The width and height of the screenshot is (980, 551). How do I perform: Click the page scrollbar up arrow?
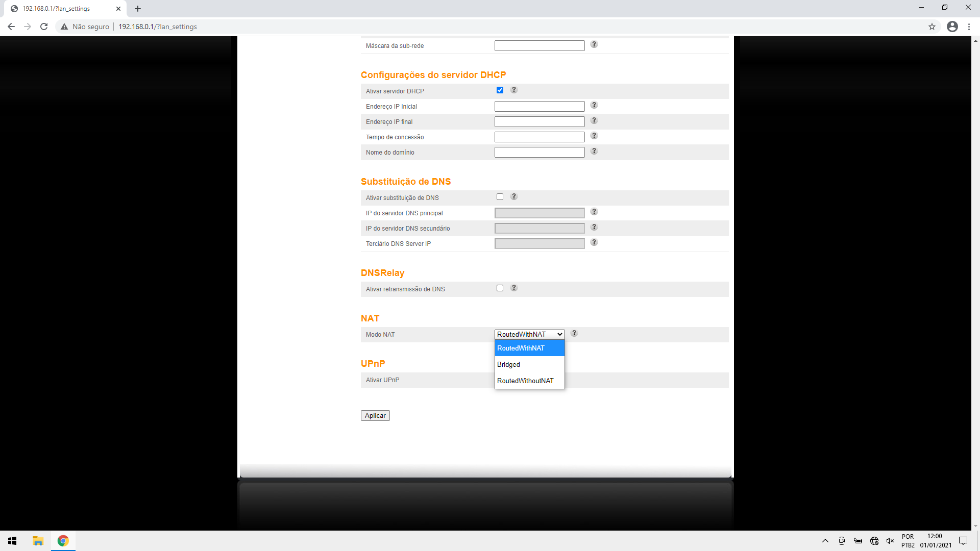pos(975,40)
